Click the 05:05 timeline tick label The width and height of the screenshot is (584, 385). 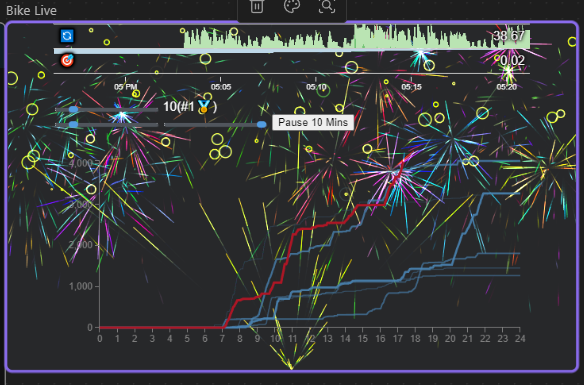(x=221, y=87)
